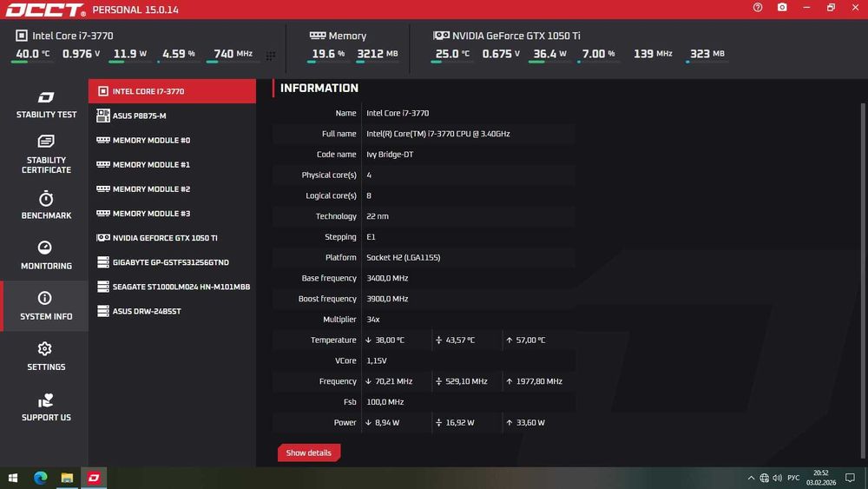Click the Show details button
The height and width of the screenshot is (489, 868).
pos(309,453)
